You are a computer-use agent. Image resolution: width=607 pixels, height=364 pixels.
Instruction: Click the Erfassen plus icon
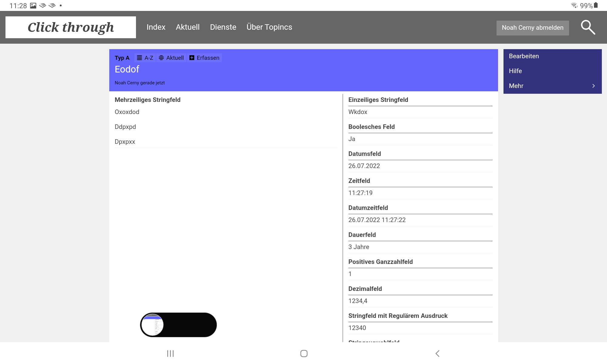tap(192, 58)
